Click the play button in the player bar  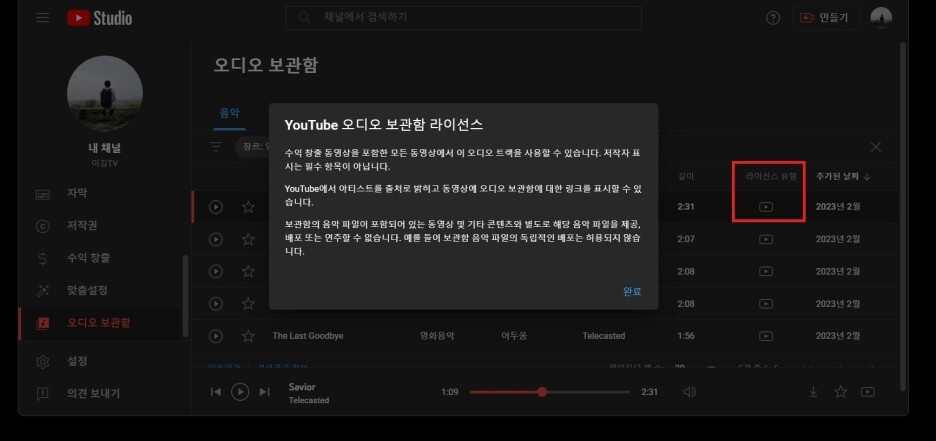click(240, 391)
